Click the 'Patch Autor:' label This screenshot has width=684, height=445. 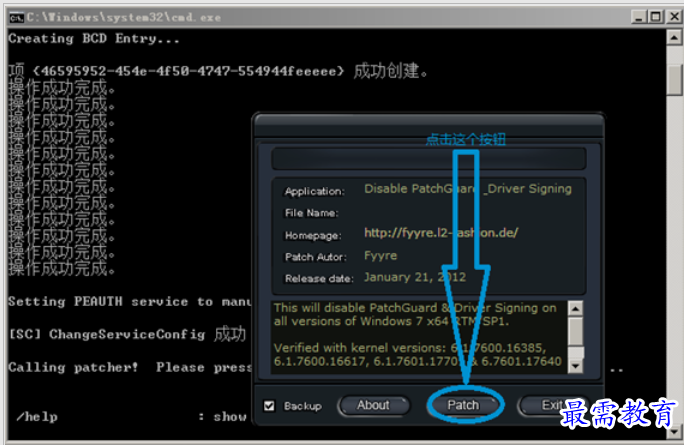pos(316,257)
